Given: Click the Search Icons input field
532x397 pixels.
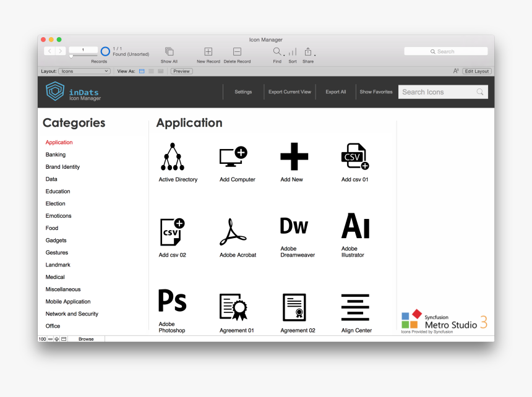Looking at the screenshot, I should [x=443, y=92].
